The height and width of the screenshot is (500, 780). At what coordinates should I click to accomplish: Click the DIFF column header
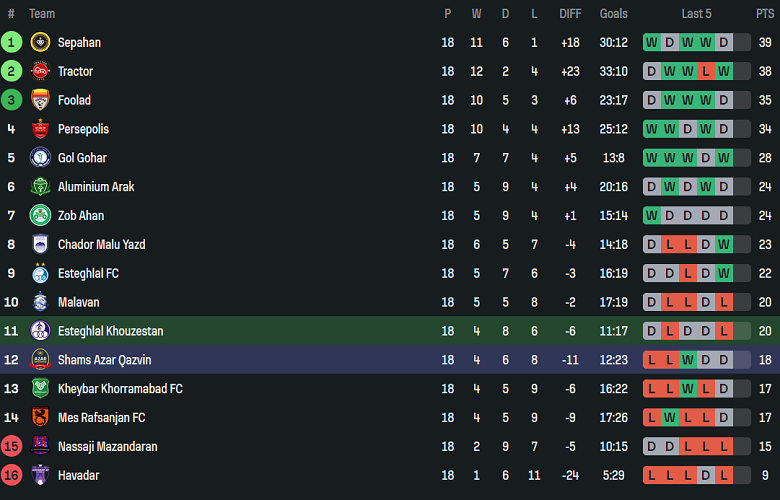570,14
